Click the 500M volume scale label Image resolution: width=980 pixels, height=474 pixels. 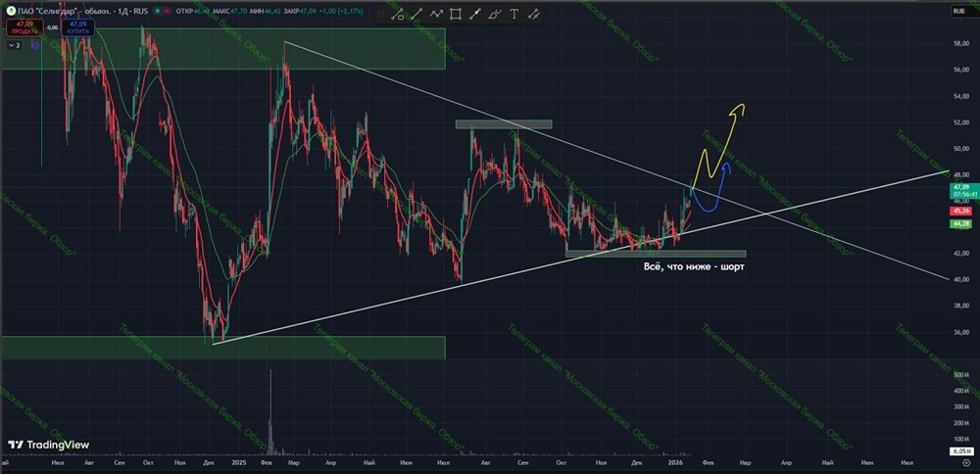click(x=961, y=375)
